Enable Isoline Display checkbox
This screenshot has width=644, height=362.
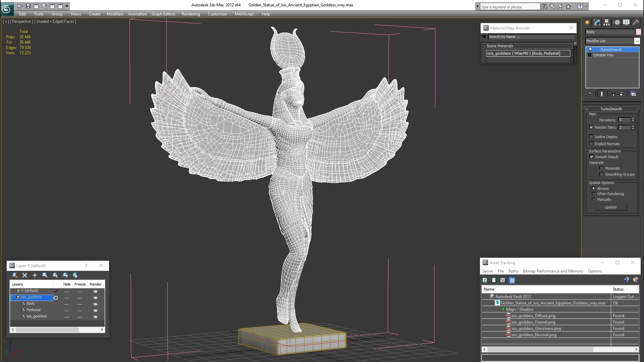[591, 137]
